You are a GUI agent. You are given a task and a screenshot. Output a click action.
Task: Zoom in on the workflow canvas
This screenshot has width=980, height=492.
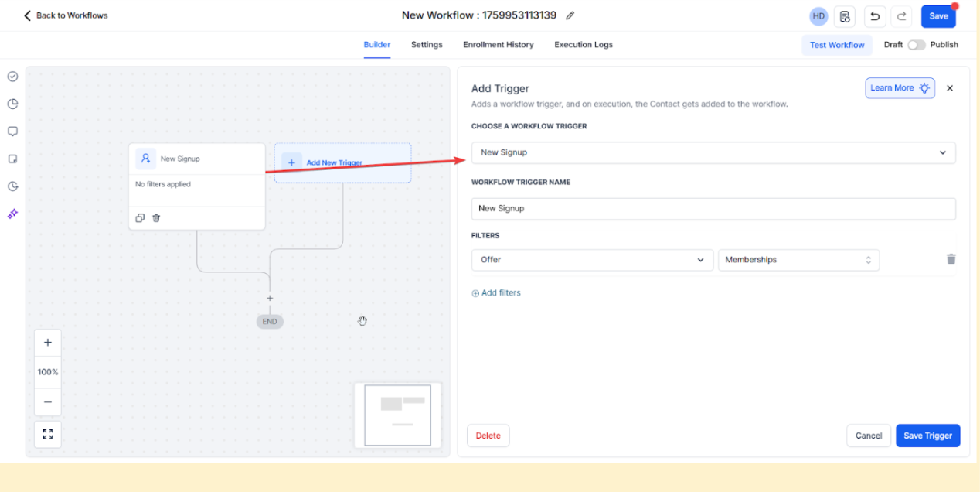(x=48, y=343)
